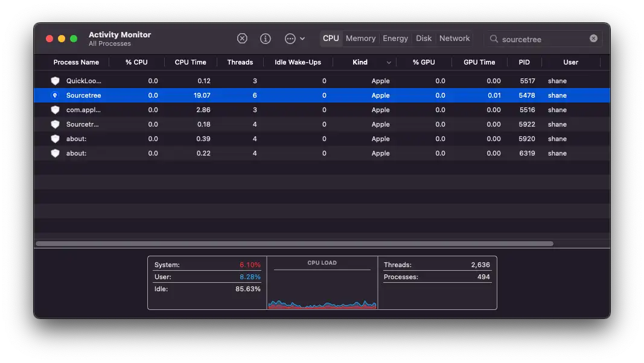The width and height of the screenshot is (644, 363).
Task: Click PID value 5517
Action: pos(528,81)
